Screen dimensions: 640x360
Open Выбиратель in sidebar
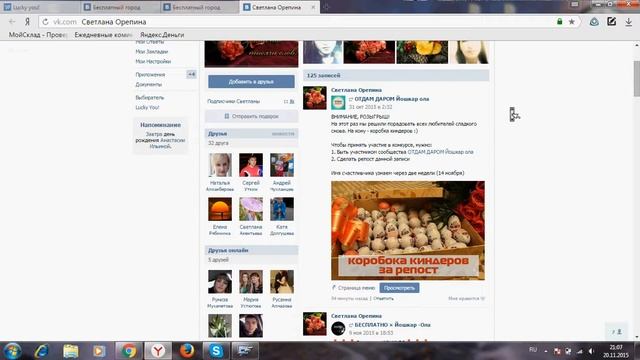click(x=149, y=98)
